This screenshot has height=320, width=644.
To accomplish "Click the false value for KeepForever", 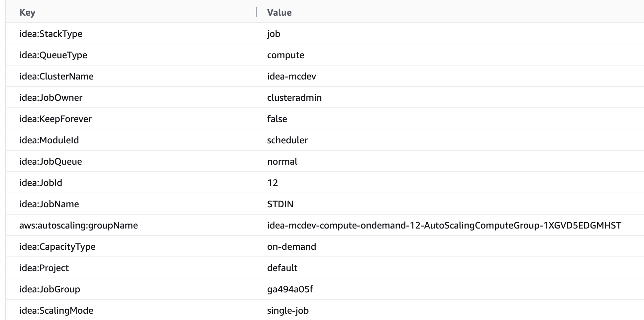I will (277, 119).
